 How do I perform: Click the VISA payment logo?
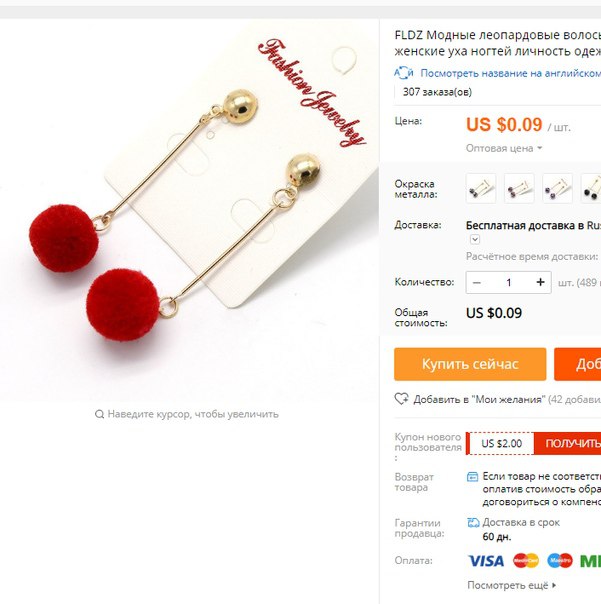coord(486,561)
